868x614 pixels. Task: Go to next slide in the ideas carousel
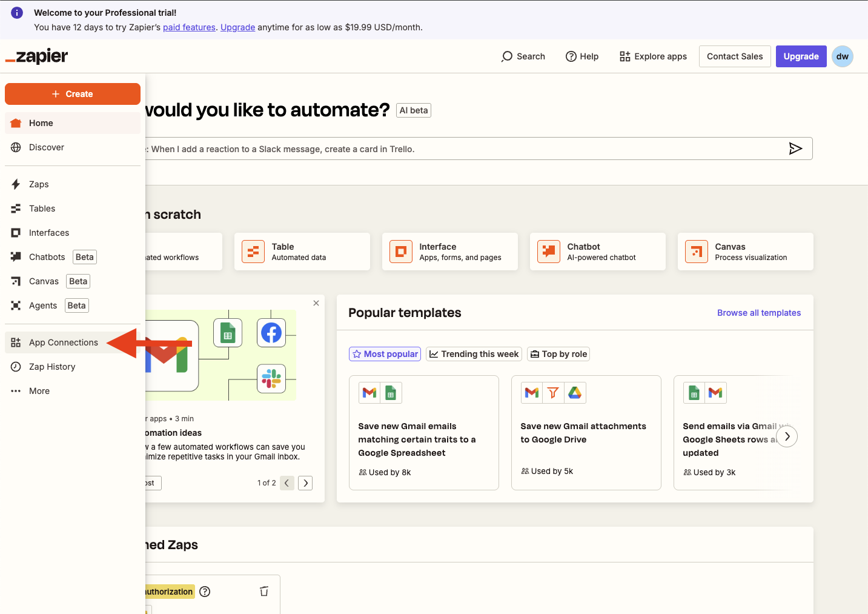(x=305, y=483)
